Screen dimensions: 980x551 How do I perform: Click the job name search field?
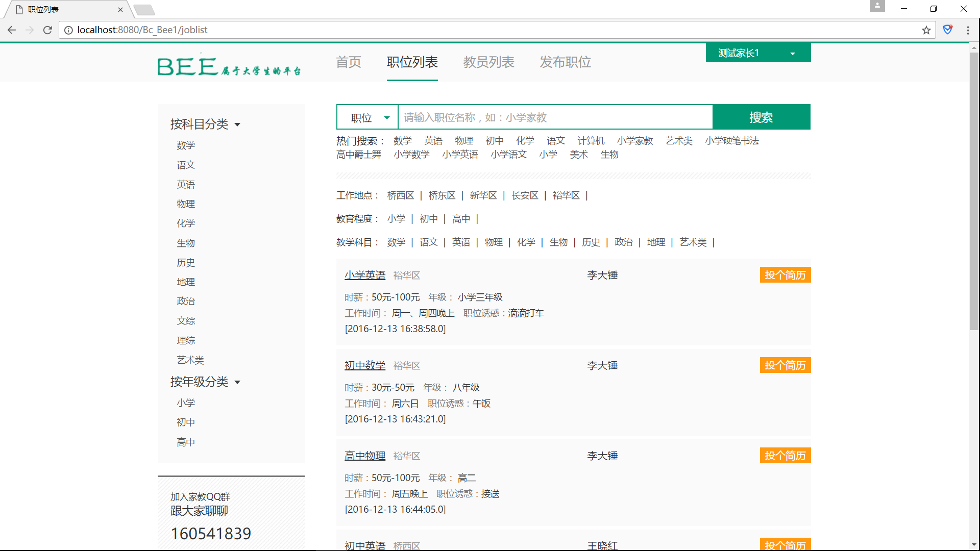(x=555, y=118)
